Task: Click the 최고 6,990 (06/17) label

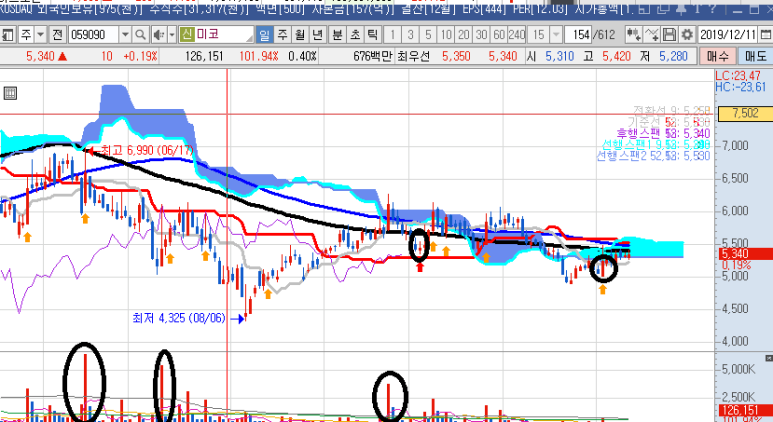Action: point(147,150)
